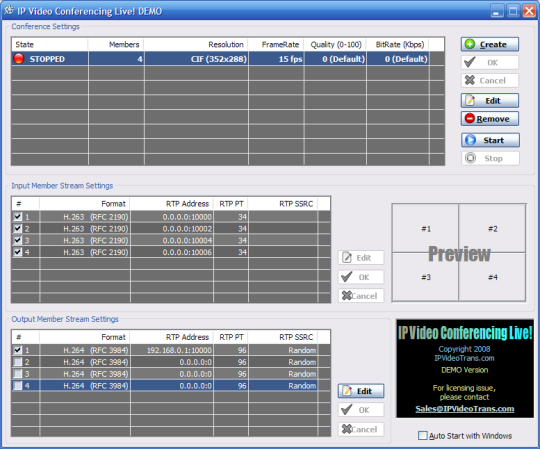Image resolution: width=540 pixels, height=449 pixels.
Task: Click preview pane #1
Action: click(x=426, y=229)
